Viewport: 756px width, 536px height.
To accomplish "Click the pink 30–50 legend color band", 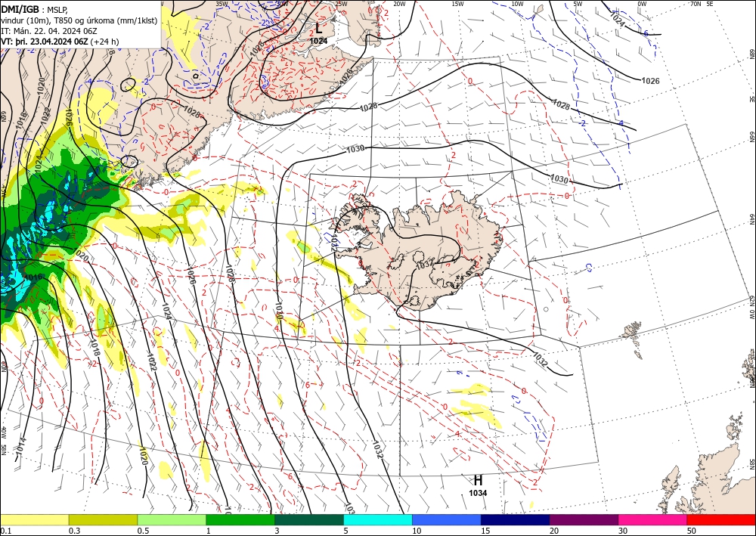I will (x=652, y=519).
